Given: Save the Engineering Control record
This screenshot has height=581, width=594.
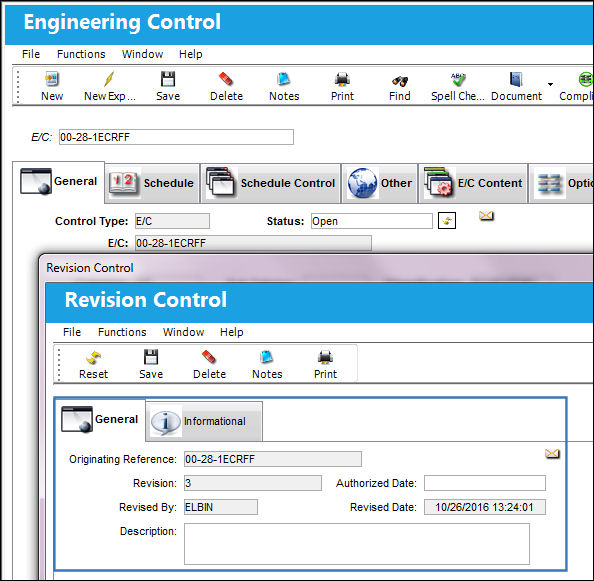Looking at the screenshot, I should tap(168, 86).
